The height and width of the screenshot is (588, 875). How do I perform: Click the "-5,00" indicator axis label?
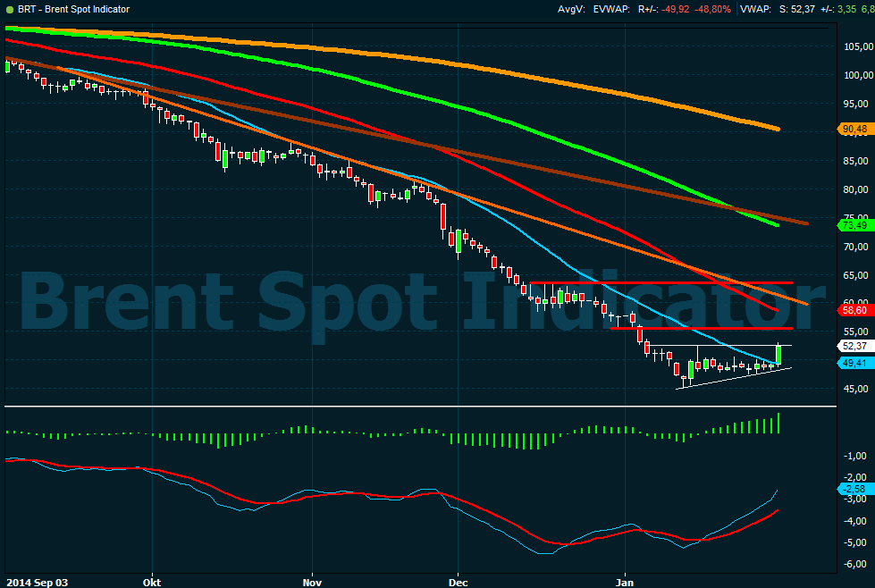(855, 542)
